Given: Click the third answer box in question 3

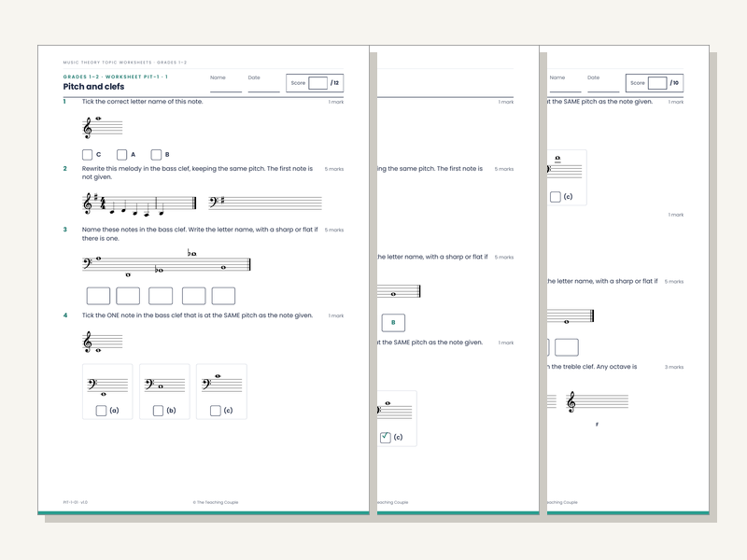Looking at the screenshot, I should 161,296.
